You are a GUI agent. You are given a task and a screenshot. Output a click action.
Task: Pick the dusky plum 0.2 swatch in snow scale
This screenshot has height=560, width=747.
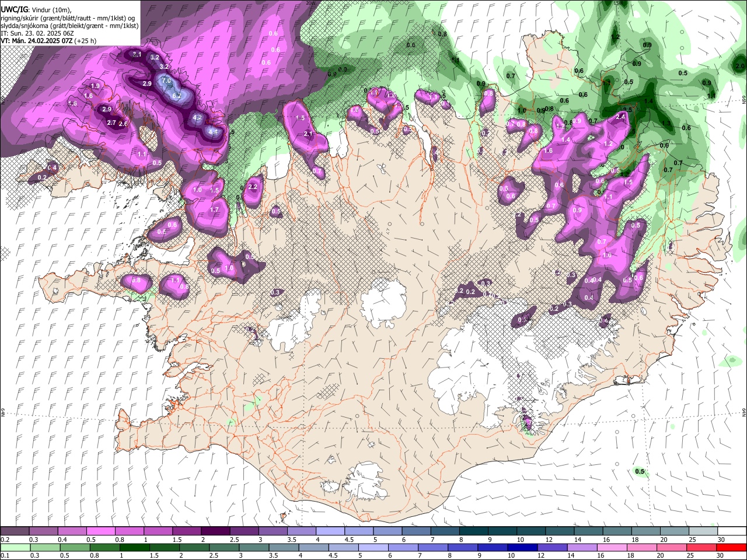(x=15, y=531)
